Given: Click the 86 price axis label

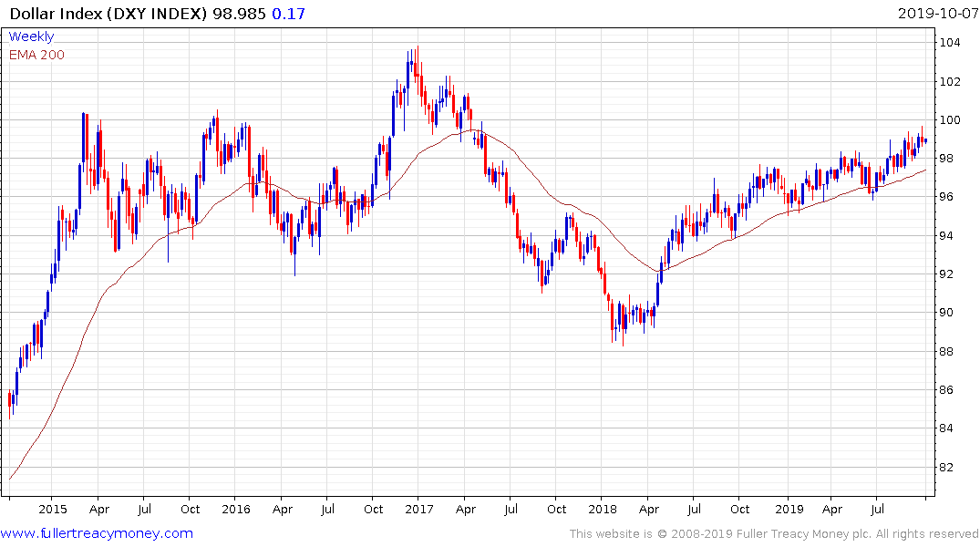Looking at the screenshot, I should click(x=946, y=389).
